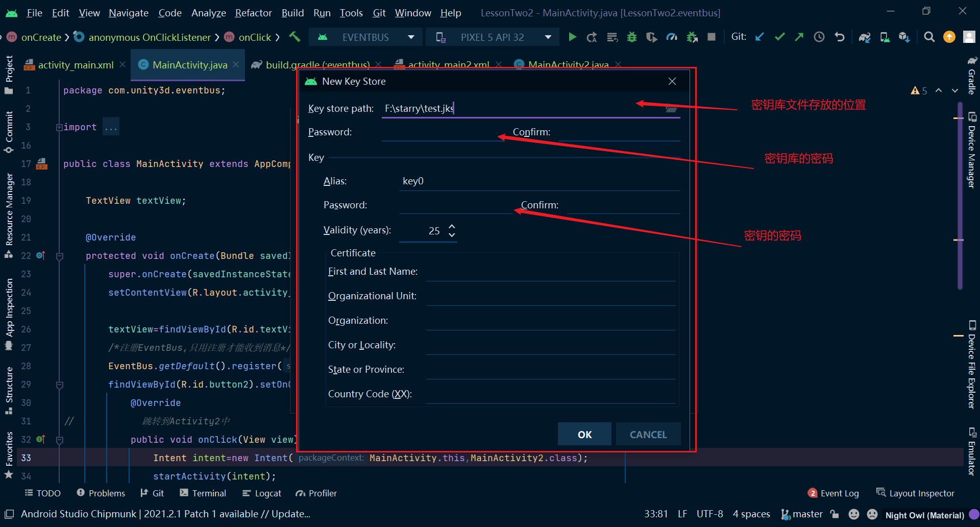Switch to build.gradle (eventbus) tab
This screenshot has width=980, height=527.
(317, 65)
